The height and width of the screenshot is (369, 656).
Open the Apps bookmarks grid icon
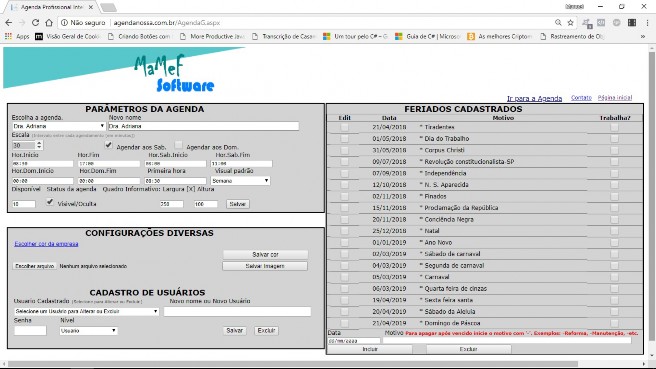point(8,36)
